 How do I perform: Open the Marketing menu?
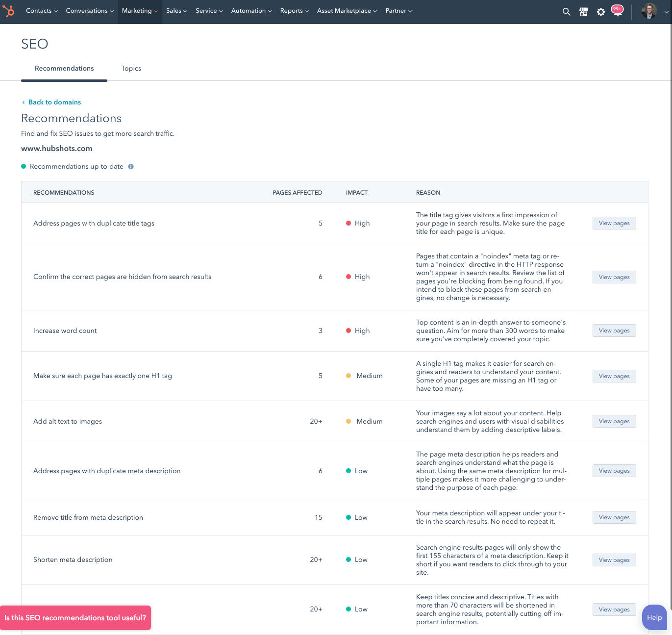click(139, 11)
